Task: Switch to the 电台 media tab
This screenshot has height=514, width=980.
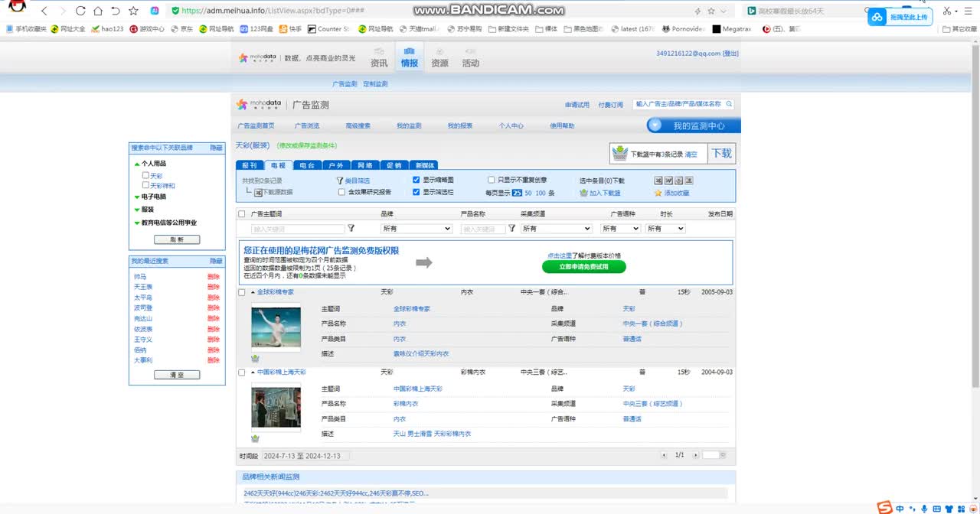Action: click(307, 165)
